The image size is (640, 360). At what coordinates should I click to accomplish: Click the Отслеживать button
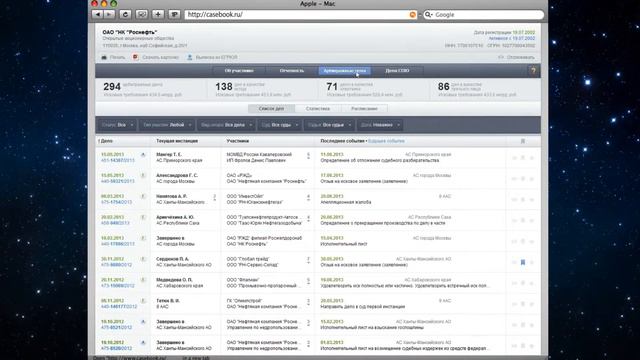pyautogui.click(x=516, y=57)
